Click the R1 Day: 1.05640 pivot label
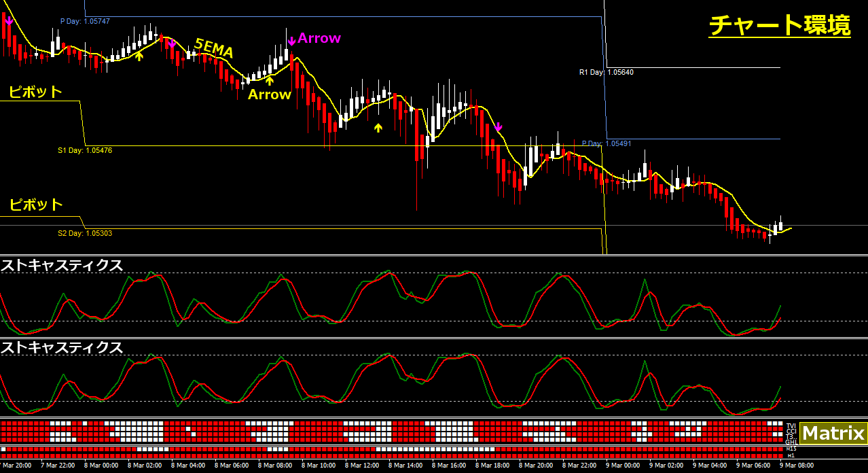 coord(606,72)
